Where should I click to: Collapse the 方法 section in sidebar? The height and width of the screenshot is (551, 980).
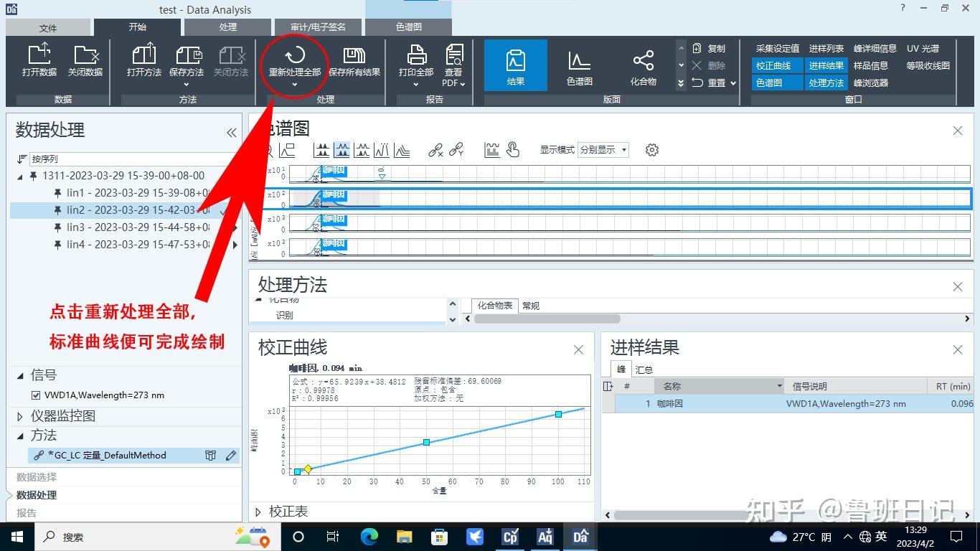pos(20,435)
